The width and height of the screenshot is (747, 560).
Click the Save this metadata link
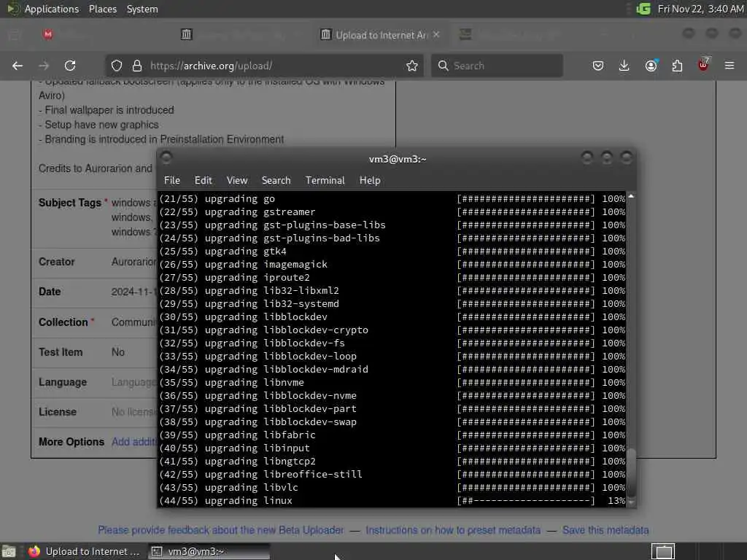point(605,530)
